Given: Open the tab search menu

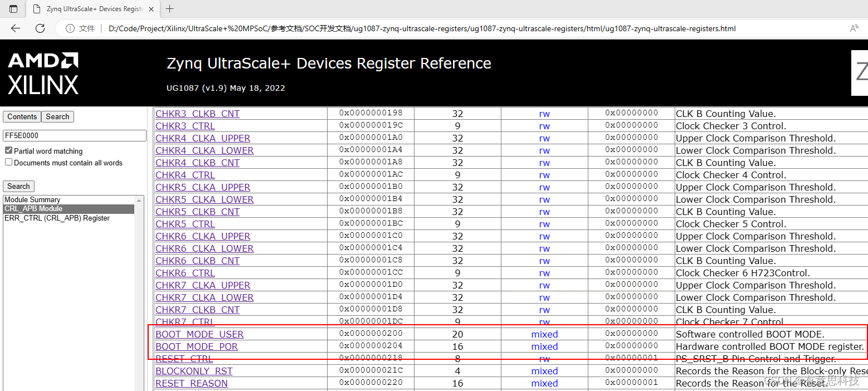Looking at the screenshot, I should coord(12,9).
